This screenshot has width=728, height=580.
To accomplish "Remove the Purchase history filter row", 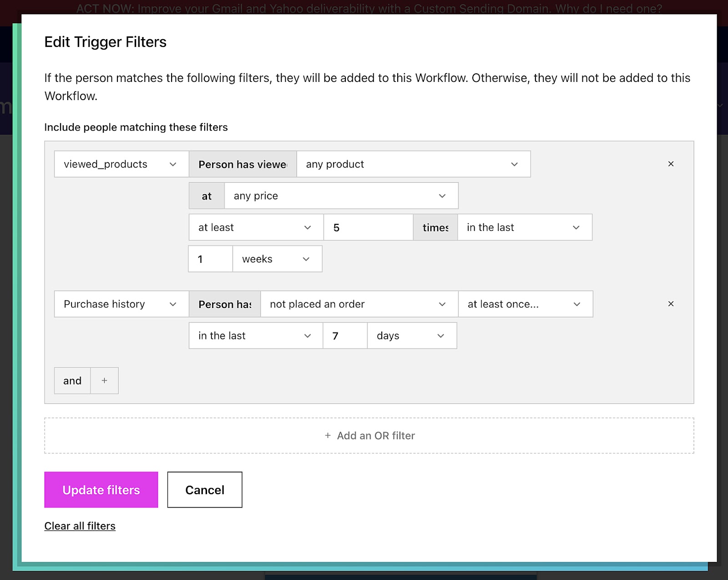I will [x=671, y=304].
